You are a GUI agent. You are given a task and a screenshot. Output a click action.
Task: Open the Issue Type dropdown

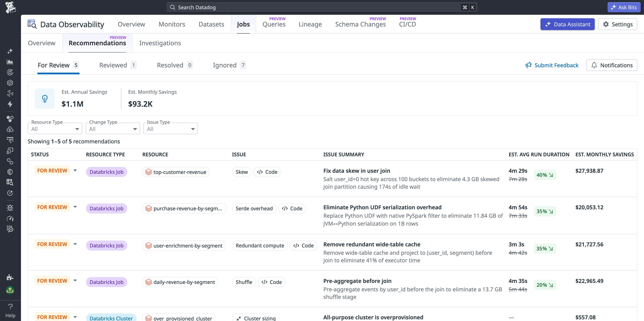pyautogui.click(x=171, y=128)
